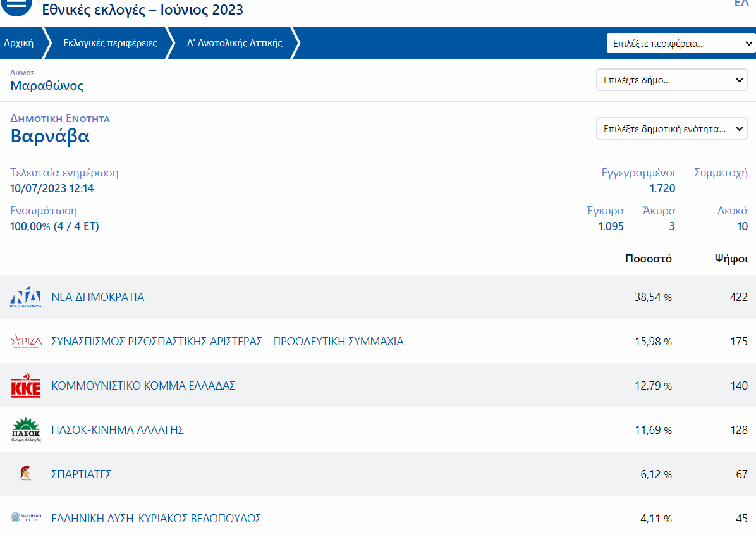Click the 38,54 % percentage cell
The image size is (756, 537).
click(654, 297)
